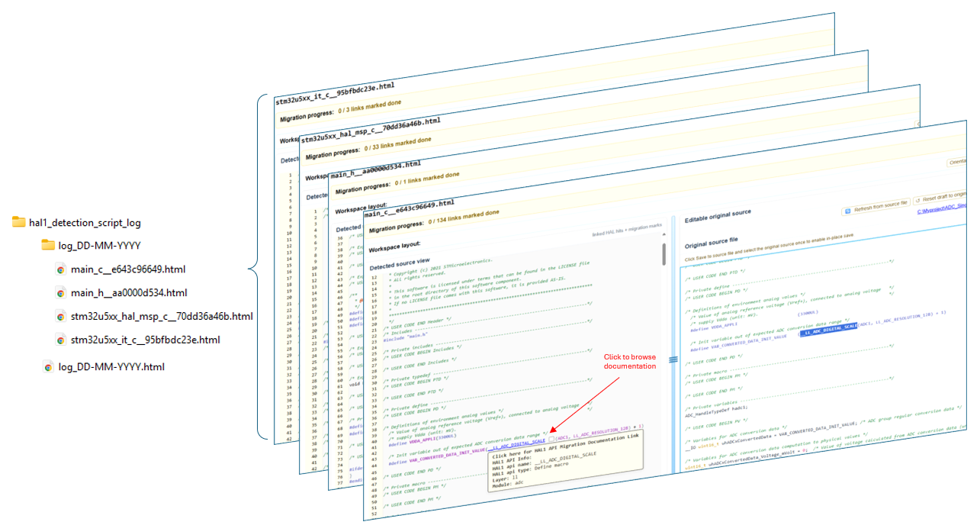Select file name main_h__aa0000d534.html in the list
The height and width of the screenshot is (522, 980).
[129, 293]
